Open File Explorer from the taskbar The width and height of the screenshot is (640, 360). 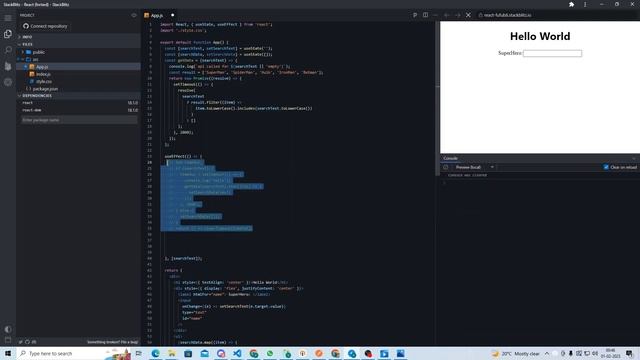tap(172, 353)
